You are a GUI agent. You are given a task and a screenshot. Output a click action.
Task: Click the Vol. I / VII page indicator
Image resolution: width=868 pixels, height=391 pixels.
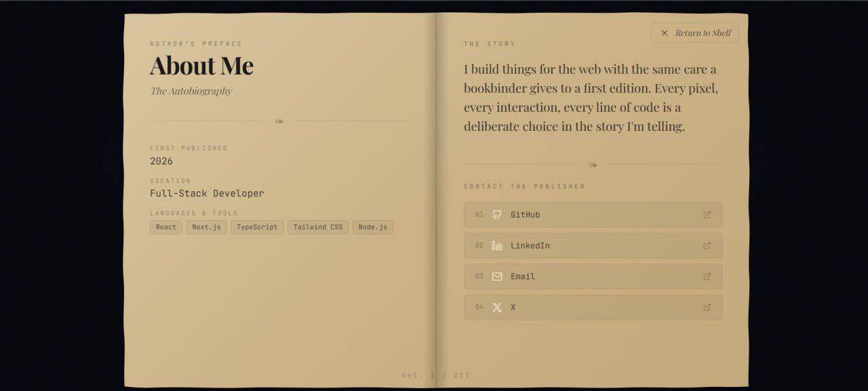[x=436, y=375]
